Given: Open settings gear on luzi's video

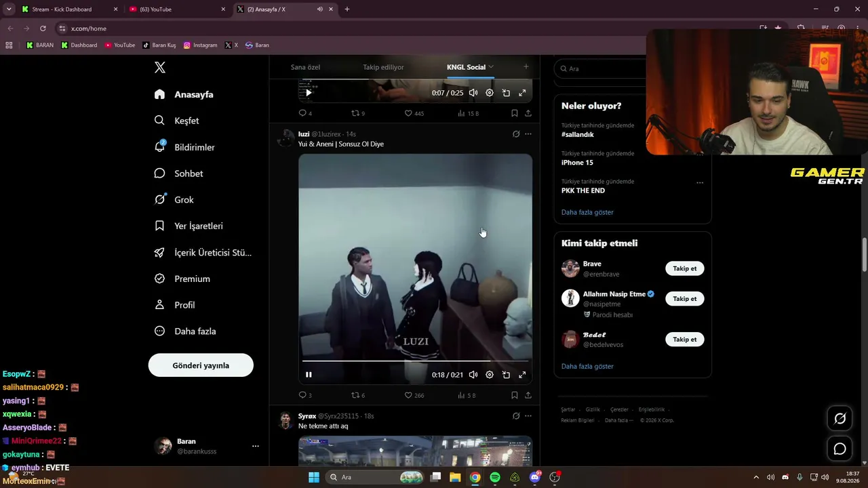Looking at the screenshot, I should (x=490, y=375).
